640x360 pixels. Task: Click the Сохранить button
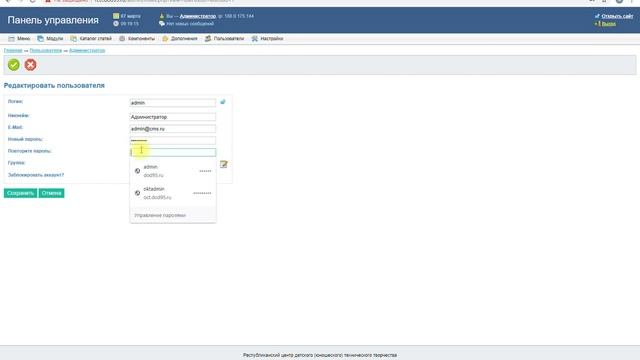pyautogui.click(x=20, y=193)
